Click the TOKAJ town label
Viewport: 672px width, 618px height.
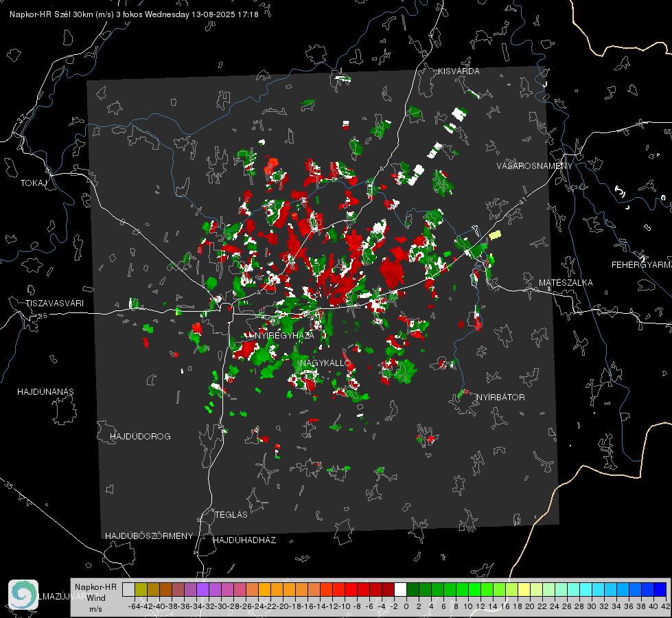[x=34, y=183]
